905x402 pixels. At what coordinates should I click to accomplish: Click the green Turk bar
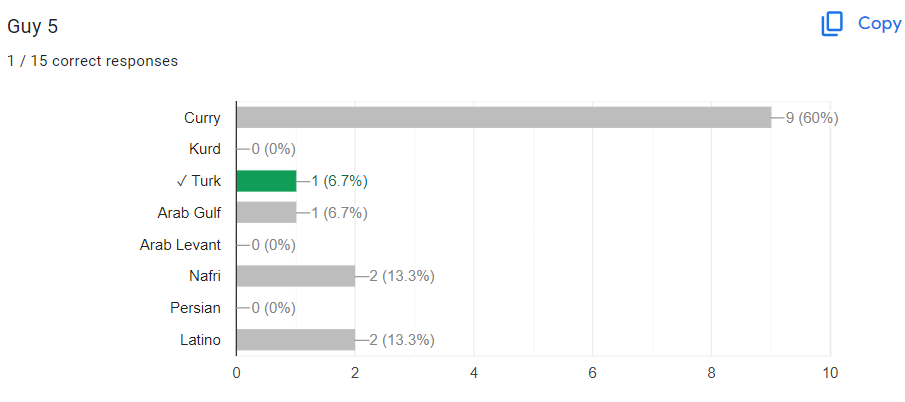click(266, 181)
